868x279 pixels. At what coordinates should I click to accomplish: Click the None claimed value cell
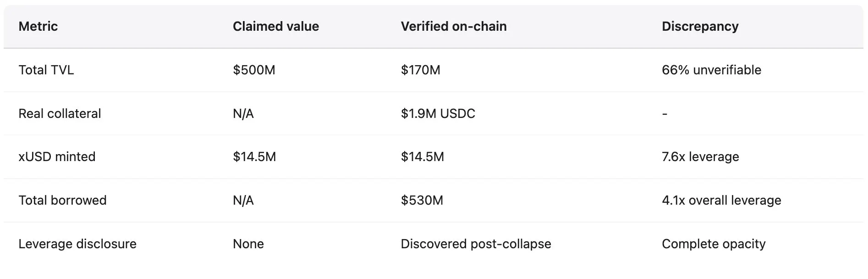click(248, 244)
